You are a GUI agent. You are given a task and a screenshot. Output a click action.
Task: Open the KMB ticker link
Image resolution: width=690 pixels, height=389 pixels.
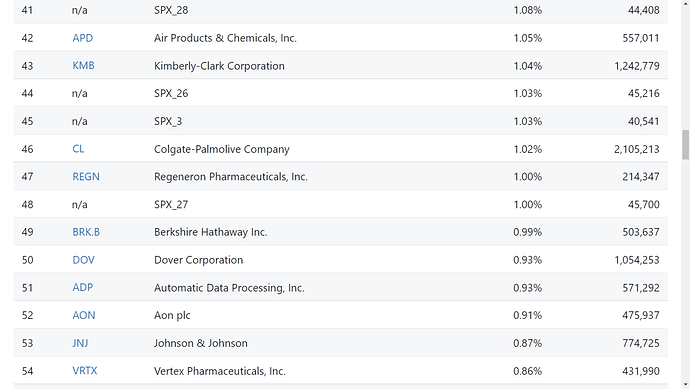(x=83, y=66)
